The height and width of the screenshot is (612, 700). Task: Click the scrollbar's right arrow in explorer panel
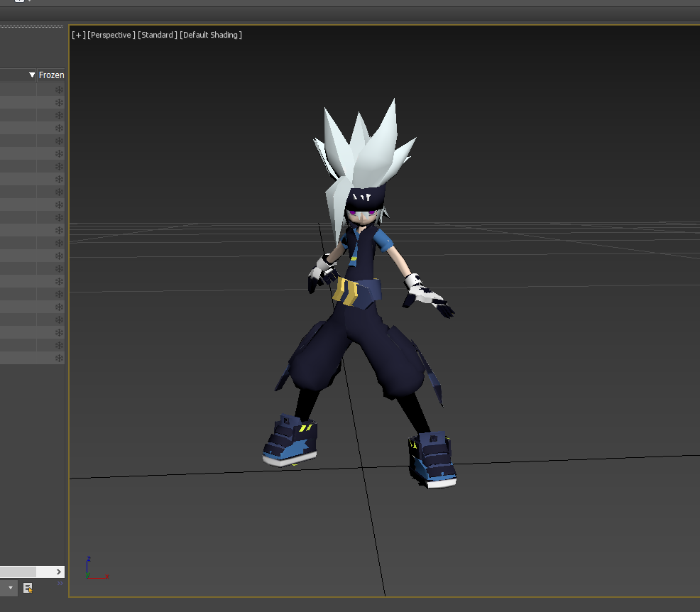click(x=60, y=572)
